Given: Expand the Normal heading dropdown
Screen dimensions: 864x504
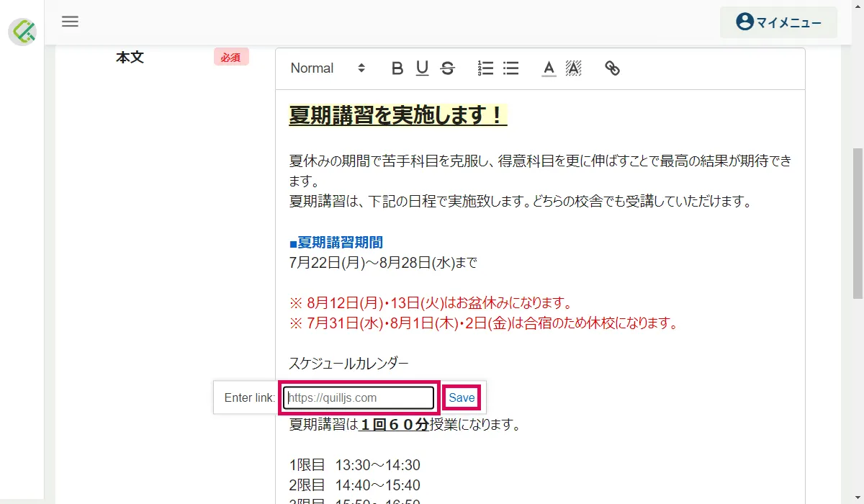Looking at the screenshot, I should (328, 68).
